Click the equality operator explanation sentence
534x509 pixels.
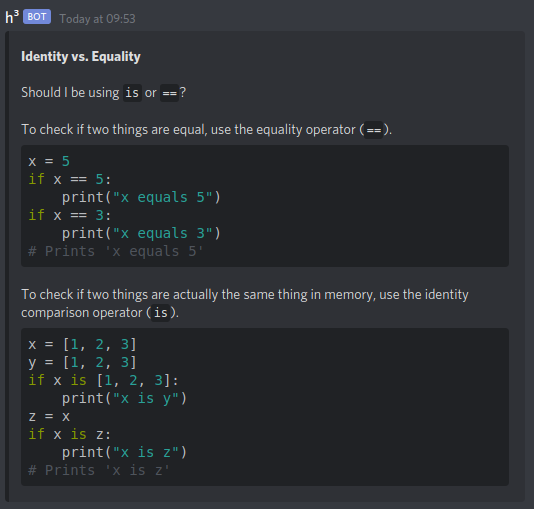pos(207,130)
